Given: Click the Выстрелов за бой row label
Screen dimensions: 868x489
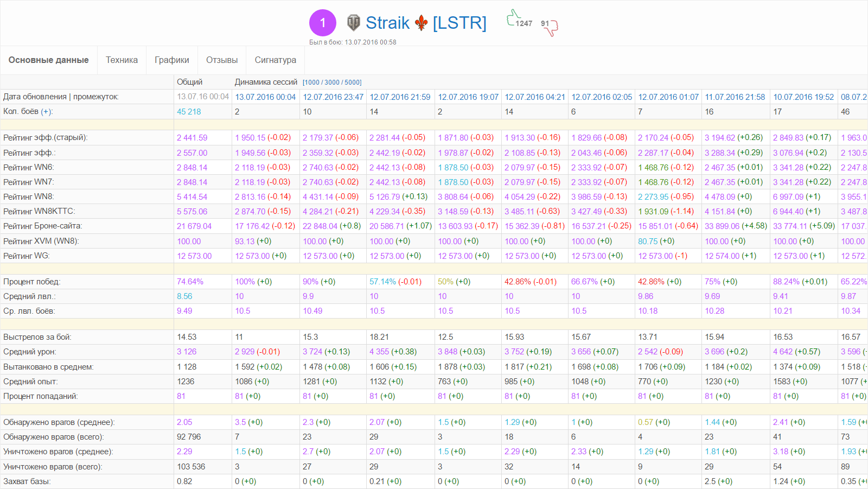Looking at the screenshot, I should pyautogui.click(x=37, y=337).
